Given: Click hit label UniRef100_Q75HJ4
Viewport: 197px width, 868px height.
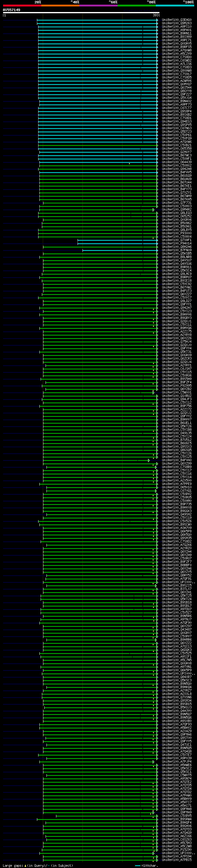Looking at the screenshot, I should (177, 342).
